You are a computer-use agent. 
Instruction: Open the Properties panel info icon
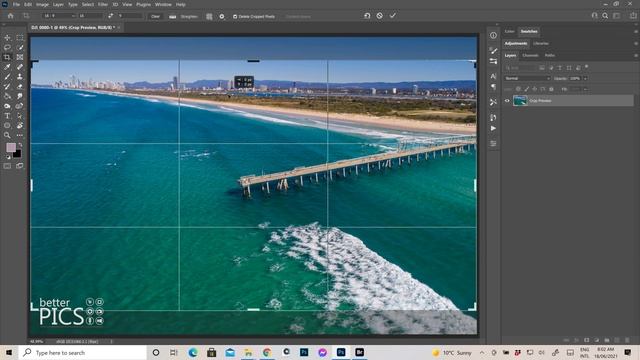493,36
